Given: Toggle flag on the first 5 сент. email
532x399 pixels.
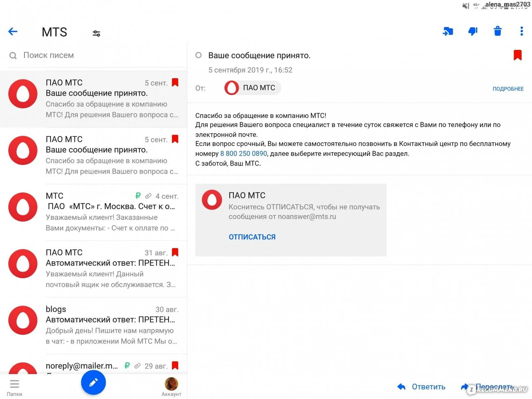Looking at the screenshot, I should [175, 82].
